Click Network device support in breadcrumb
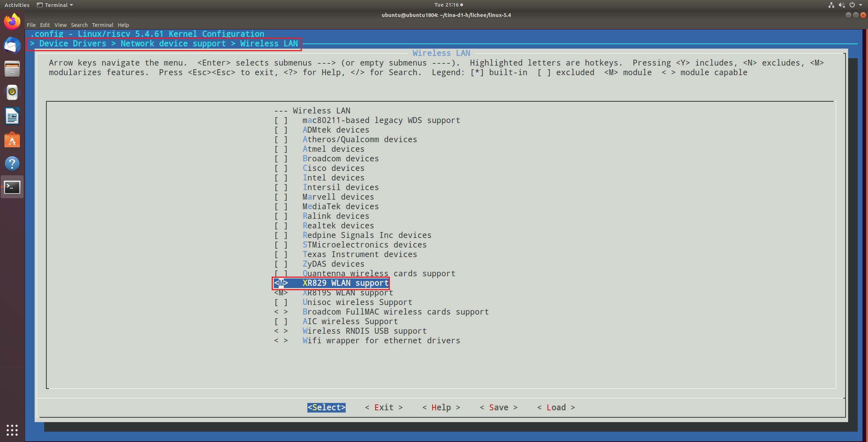 click(173, 43)
